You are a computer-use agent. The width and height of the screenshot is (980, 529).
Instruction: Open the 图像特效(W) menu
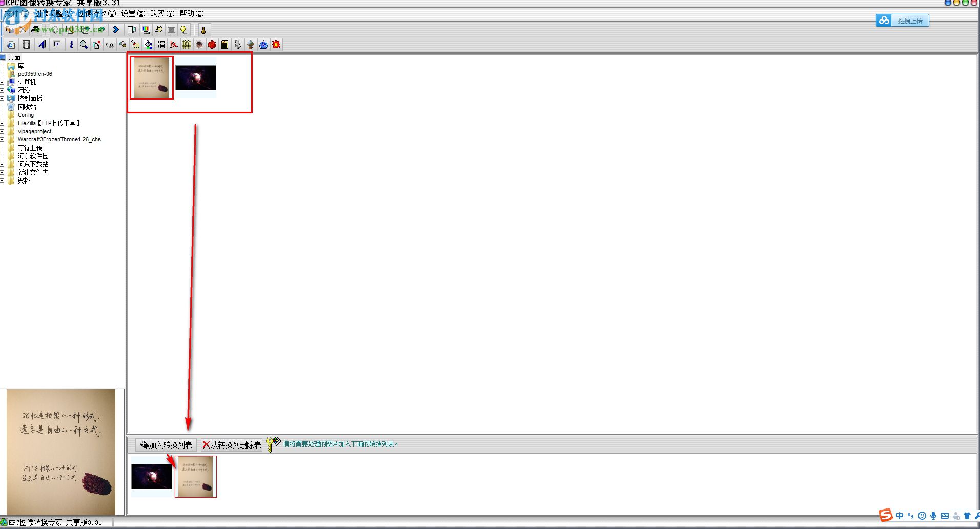coord(97,13)
